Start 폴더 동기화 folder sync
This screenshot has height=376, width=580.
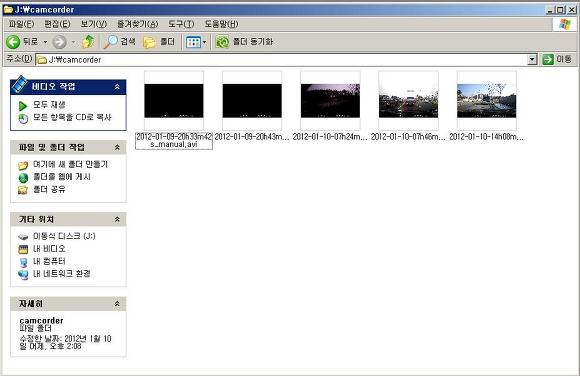pyautogui.click(x=244, y=42)
